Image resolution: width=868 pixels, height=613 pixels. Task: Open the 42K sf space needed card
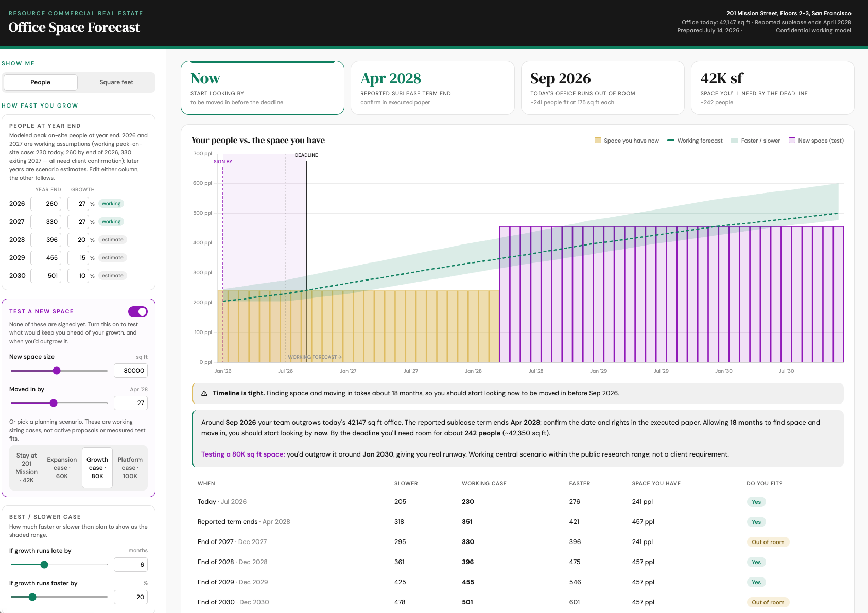click(772, 87)
